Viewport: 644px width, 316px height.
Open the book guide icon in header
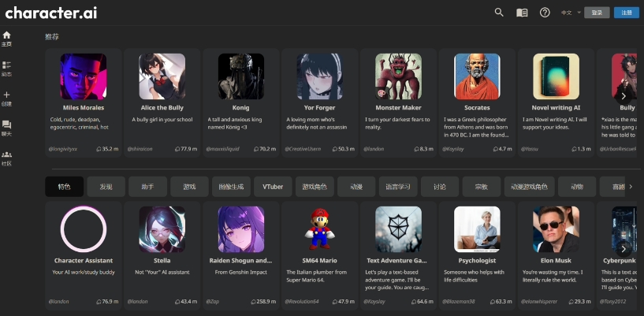522,13
